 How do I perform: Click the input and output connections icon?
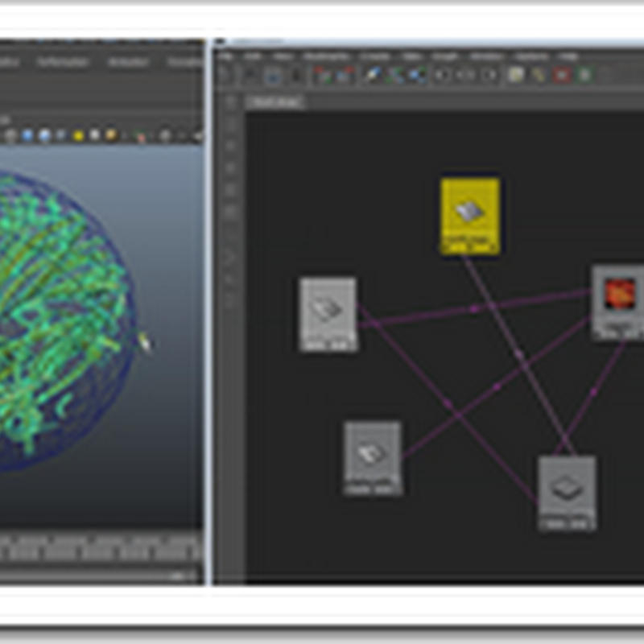(x=394, y=76)
